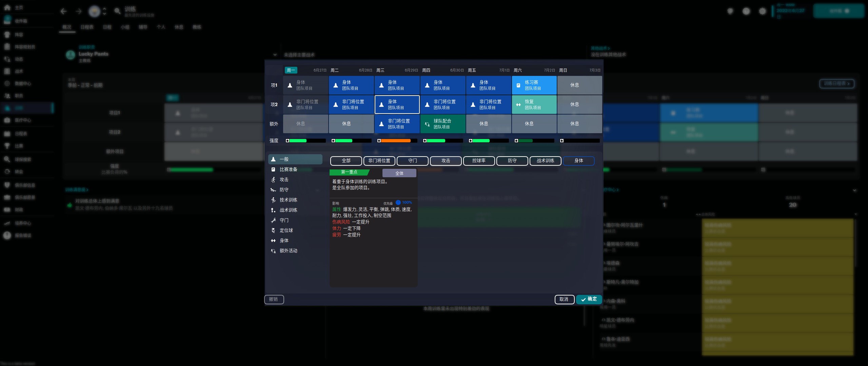Select the 周一 day header
868x366 pixels.
click(291, 70)
